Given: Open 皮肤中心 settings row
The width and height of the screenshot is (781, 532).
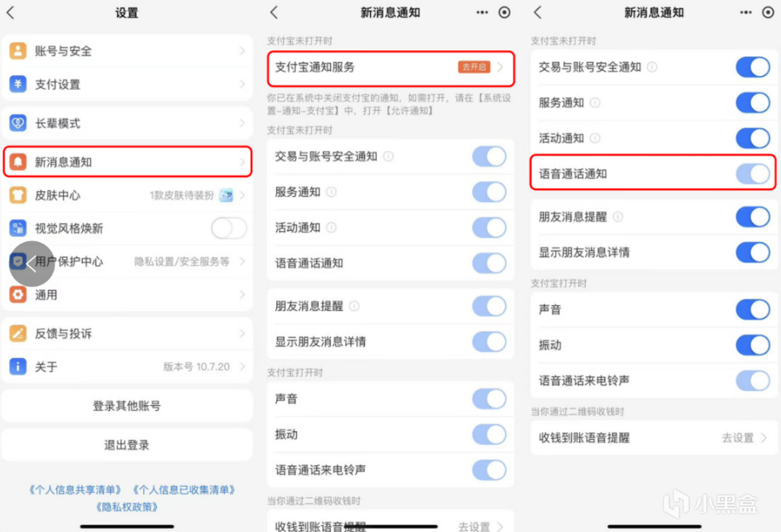Looking at the screenshot, I should (127, 195).
